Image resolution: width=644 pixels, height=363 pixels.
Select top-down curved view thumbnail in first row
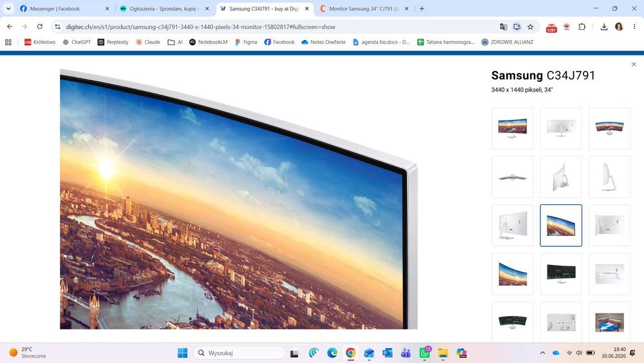[x=609, y=128]
